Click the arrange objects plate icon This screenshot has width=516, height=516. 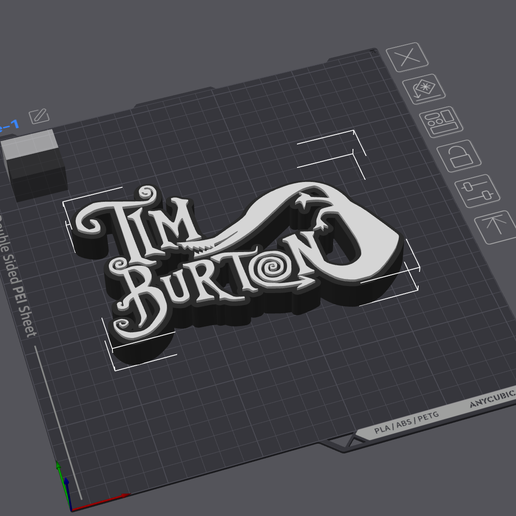[x=441, y=122]
